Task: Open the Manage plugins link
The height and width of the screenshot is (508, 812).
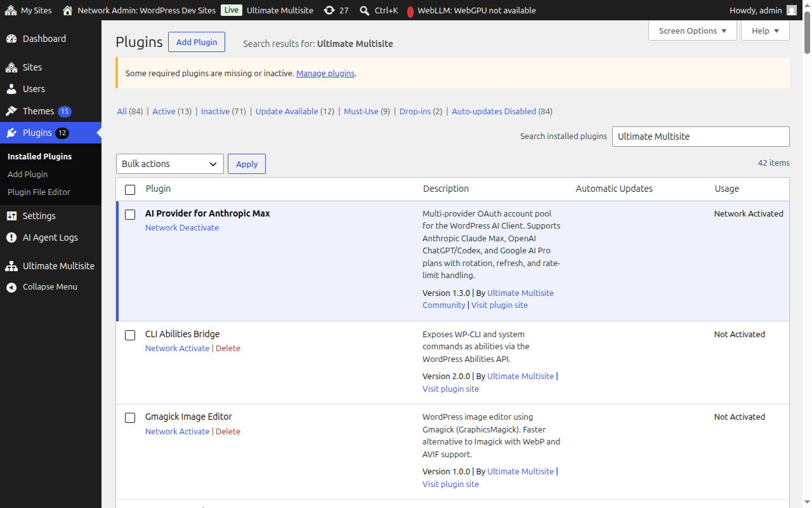Action: pyautogui.click(x=325, y=73)
